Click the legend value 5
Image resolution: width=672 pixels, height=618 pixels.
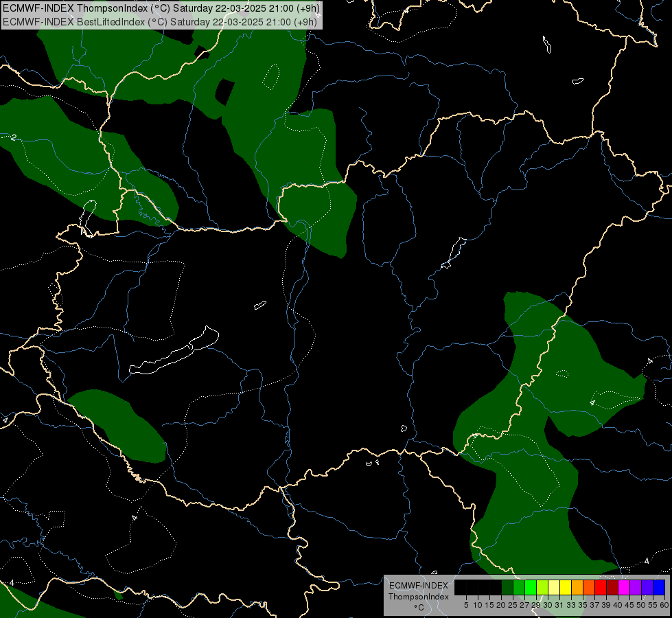[x=466, y=605]
